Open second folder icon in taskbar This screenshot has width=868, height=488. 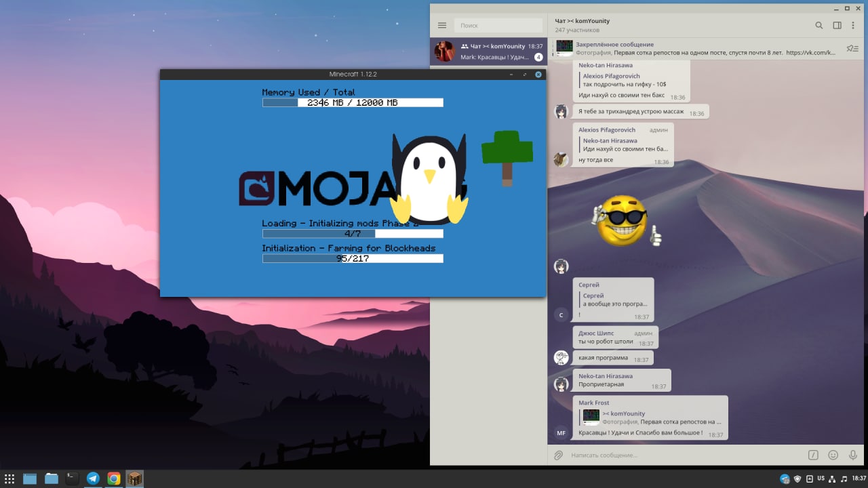coord(52,479)
